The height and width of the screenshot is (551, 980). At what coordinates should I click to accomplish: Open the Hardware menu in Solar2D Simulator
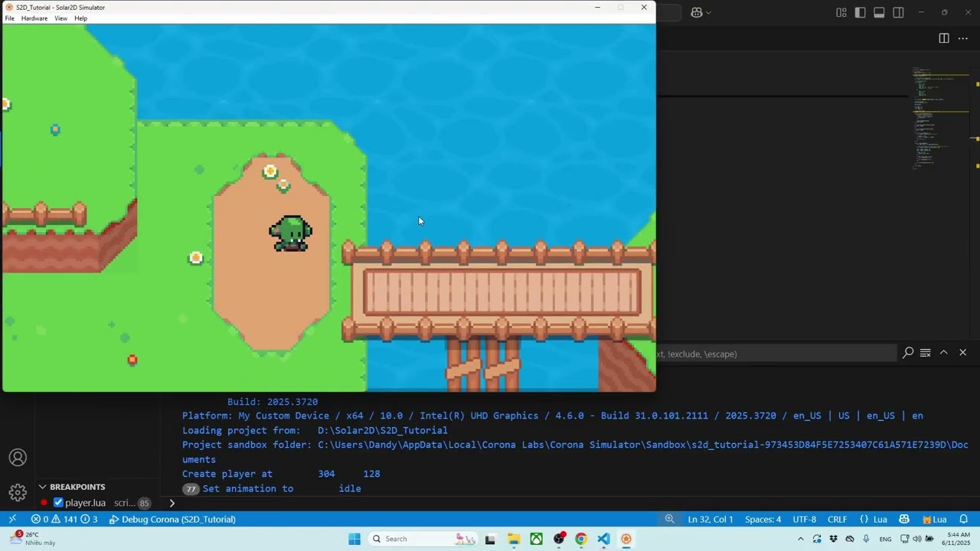pos(34,18)
